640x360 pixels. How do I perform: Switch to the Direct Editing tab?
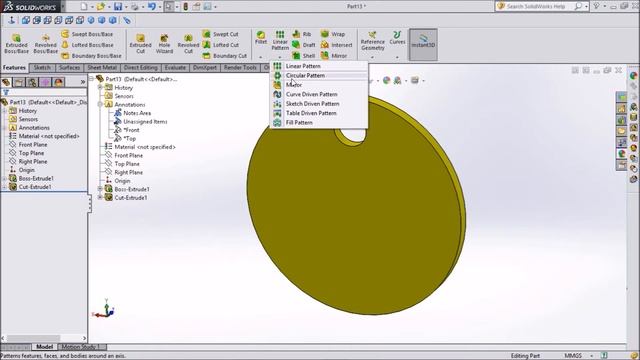click(140, 68)
